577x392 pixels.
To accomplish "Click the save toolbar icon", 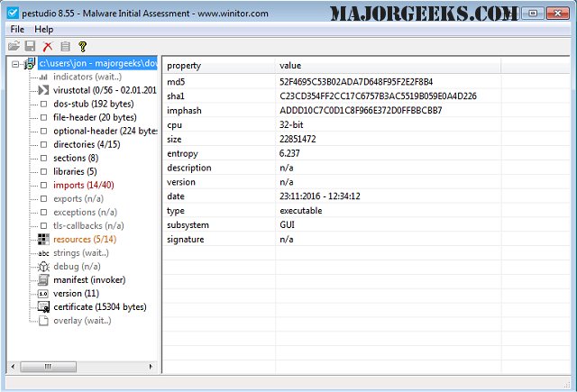I will (x=31, y=46).
